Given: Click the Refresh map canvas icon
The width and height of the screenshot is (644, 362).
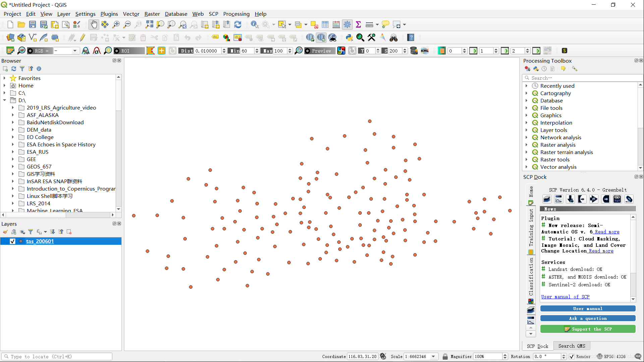Looking at the screenshot, I should click(238, 24).
